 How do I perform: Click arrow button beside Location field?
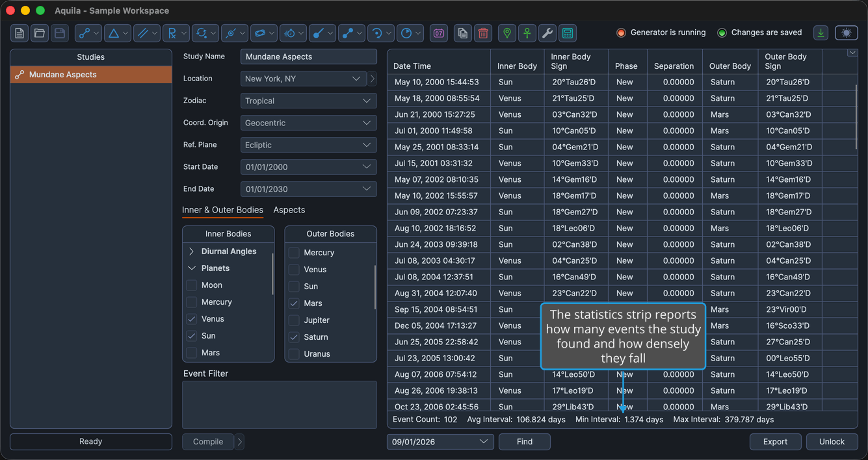click(x=373, y=79)
